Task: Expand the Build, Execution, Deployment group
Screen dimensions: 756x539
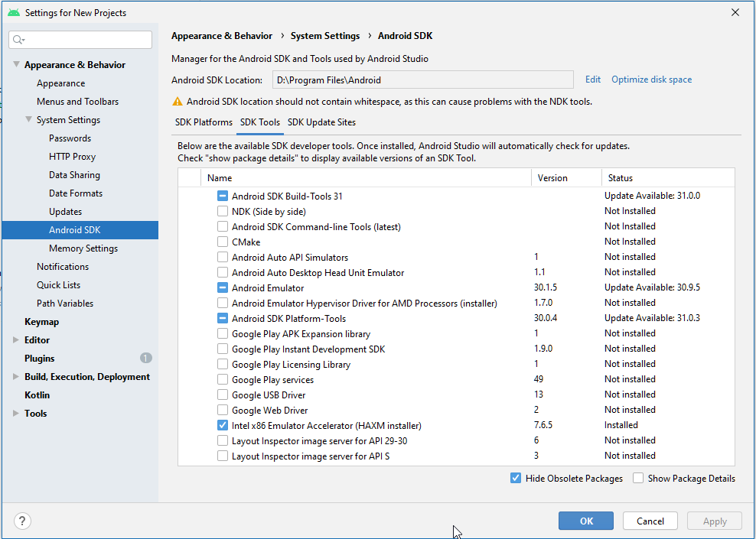Action: pyautogui.click(x=17, y=377)
